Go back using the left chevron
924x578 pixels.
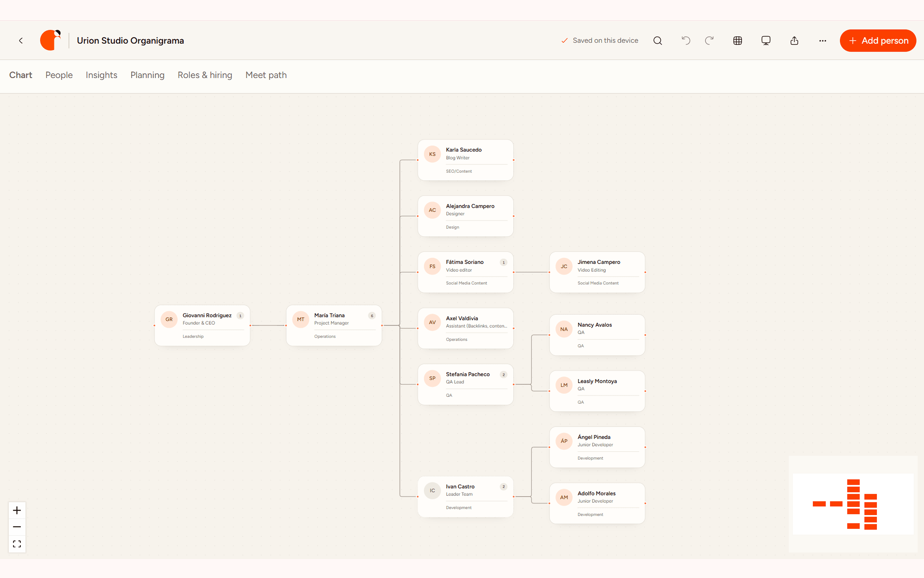pos(21,40)
